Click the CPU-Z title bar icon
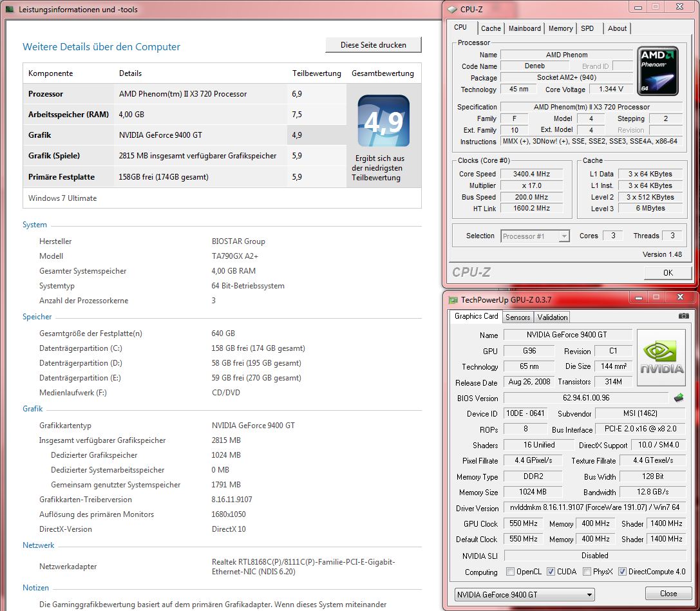The height and width of the screenshot is (611, 700). tap(452, 9)
